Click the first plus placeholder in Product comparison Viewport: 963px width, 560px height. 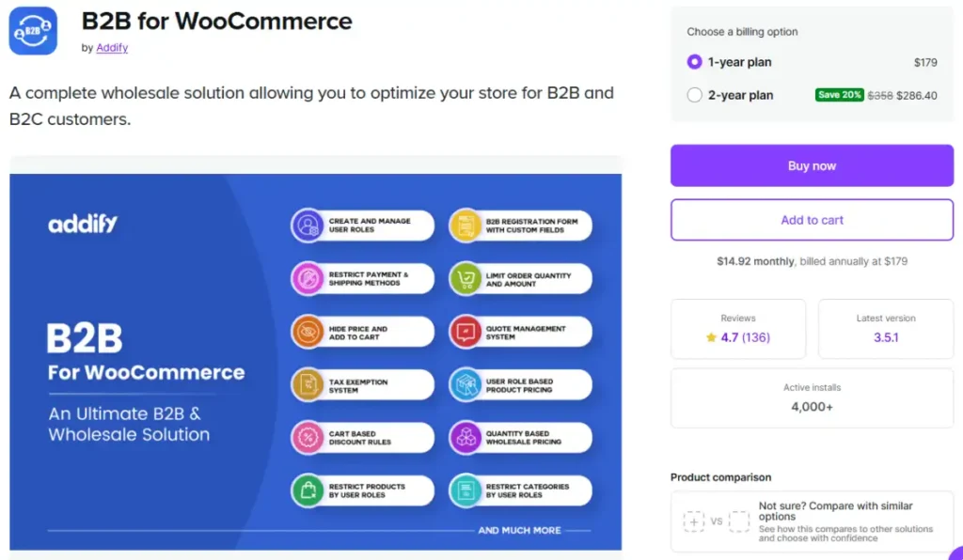pos(694,521)
